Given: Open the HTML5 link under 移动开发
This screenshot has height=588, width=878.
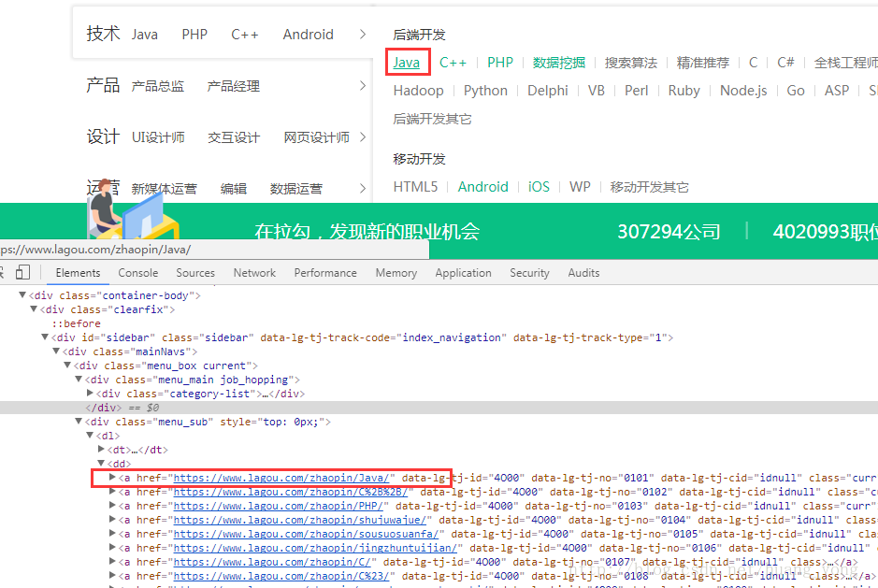Looking at the screenshot, I should point(415,186).
